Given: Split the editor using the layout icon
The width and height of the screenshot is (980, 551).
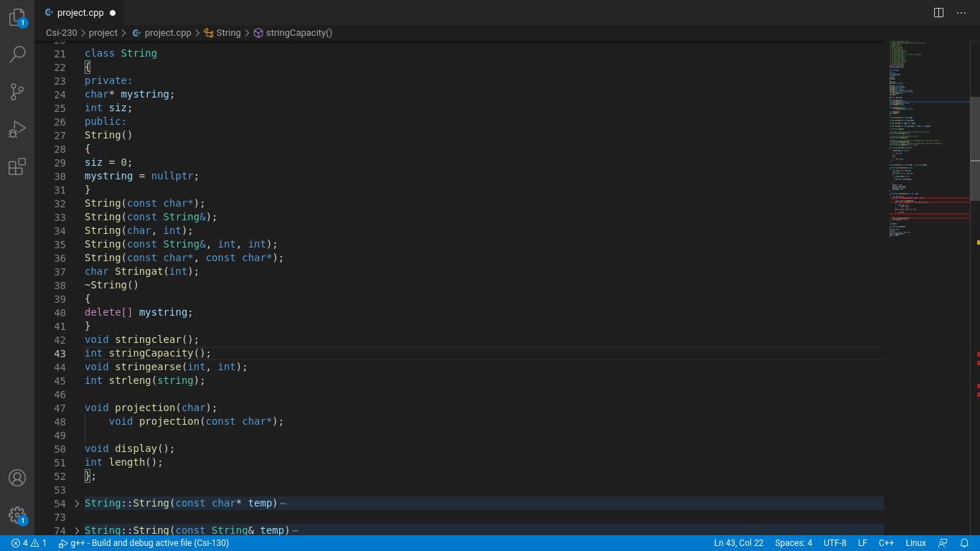Looking at the screenshot, I should pyautogui.click(x=938, y=12).
